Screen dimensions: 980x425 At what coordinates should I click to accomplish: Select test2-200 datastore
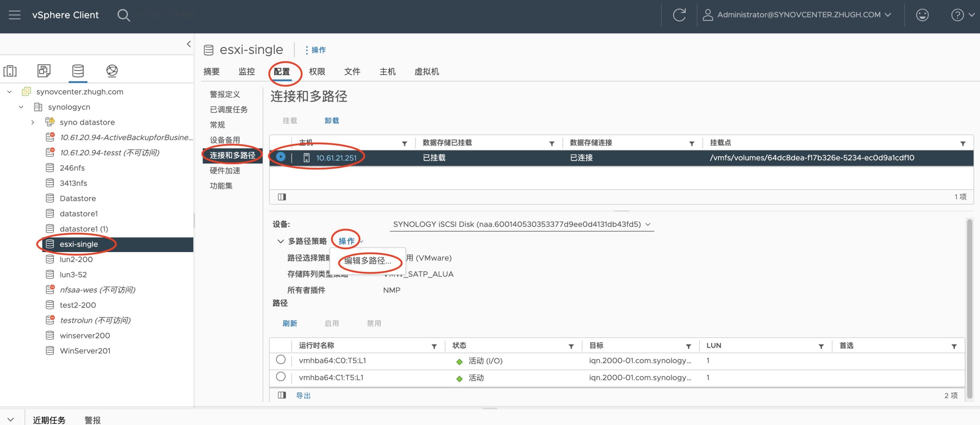(78, 305)
